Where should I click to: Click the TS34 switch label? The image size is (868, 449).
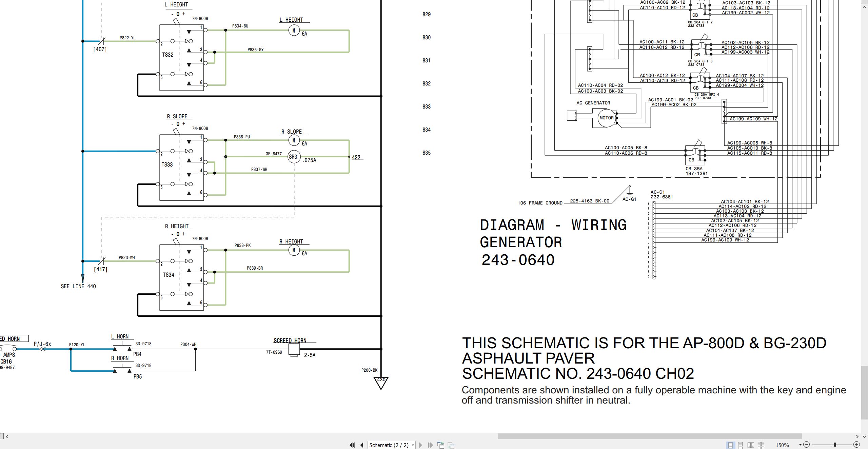169,275
